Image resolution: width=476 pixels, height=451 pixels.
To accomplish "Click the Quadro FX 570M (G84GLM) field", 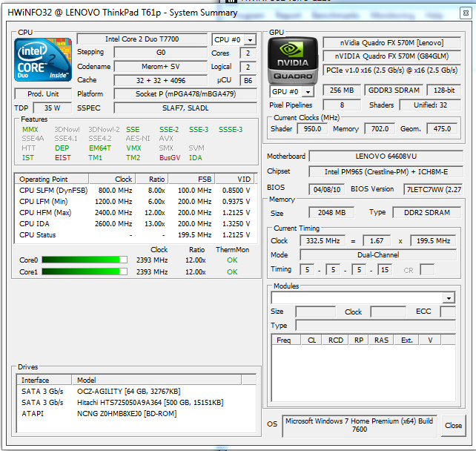I will coord(392,56).
